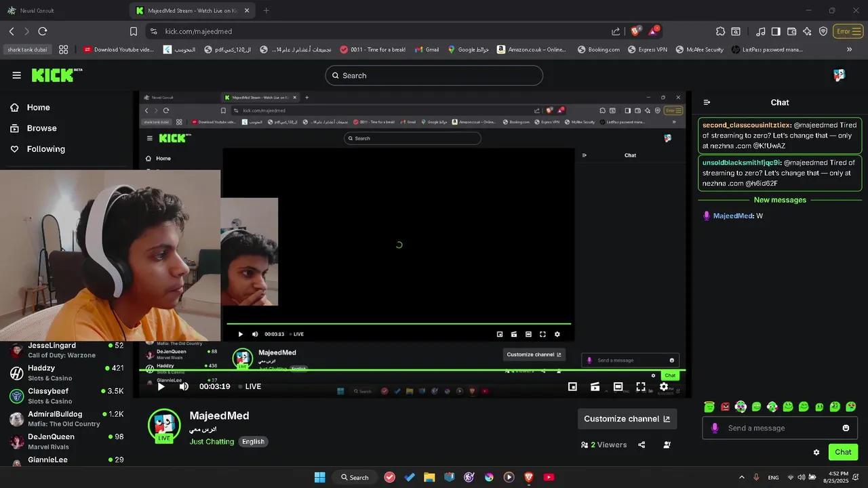Screen dimensions: 868x488
Task: Open Brave Wallet
Action: pyautogui.click(x=791, y=31)
